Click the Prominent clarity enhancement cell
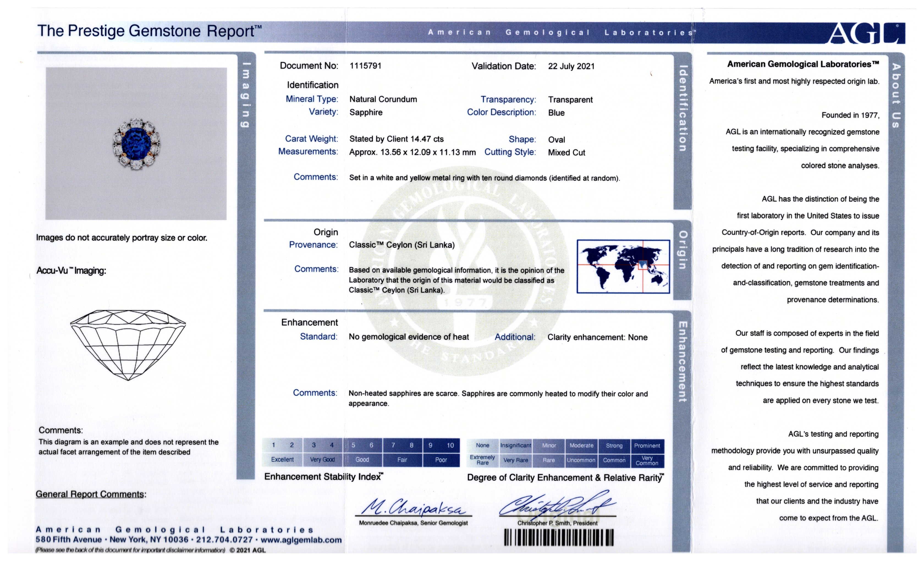The image size is (924, 561). coord(647,446)
